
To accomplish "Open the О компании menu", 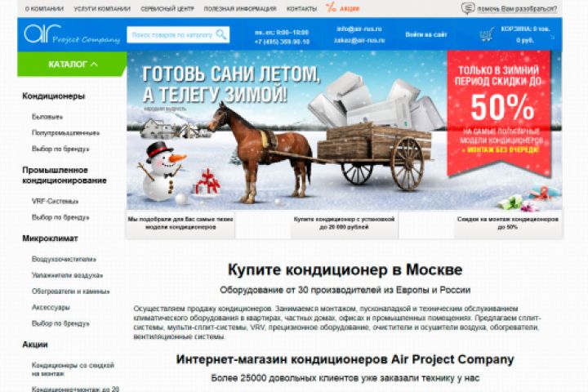I will pyautogui.click(x=44, y=9).
